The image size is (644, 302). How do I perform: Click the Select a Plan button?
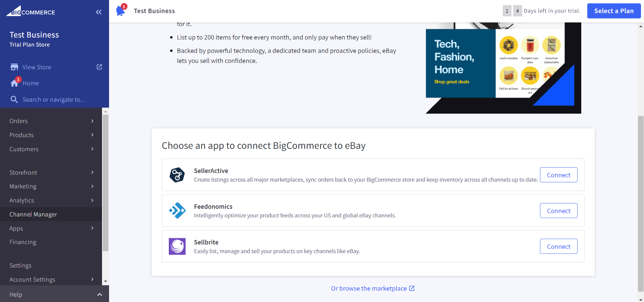pos(614,11)
